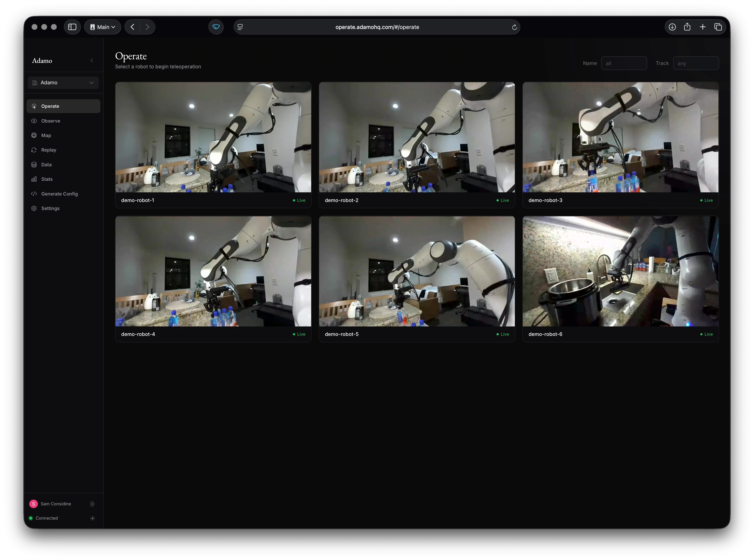
Task: Expand the Adamo organization dropdown
Action: pyautogui.click(x=63, y=82)
